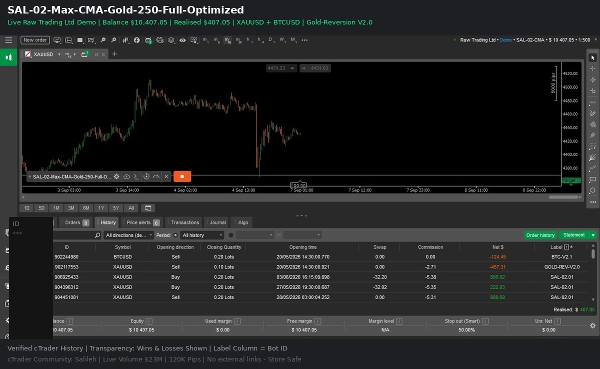Stop the running cBot orange button
This screenshot has width=600, height=369.
pyautogui.click(x=182, y=176)
